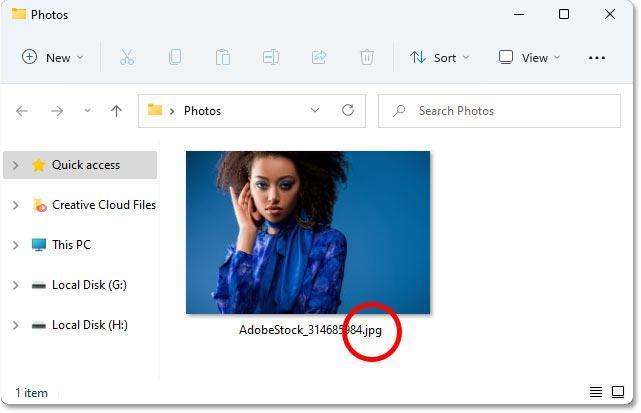Go up one folder level
Viewport: 641px width, 413px height.
pyautogui.click(x=117, y=111)
